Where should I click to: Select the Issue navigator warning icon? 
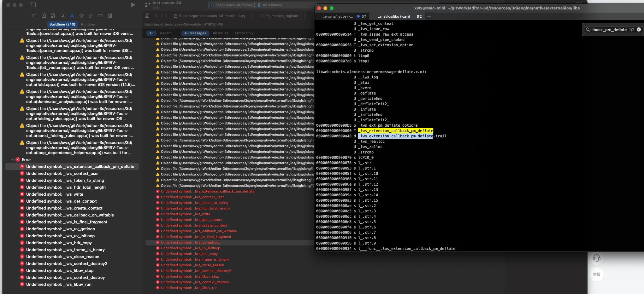(x=72, y=16)
